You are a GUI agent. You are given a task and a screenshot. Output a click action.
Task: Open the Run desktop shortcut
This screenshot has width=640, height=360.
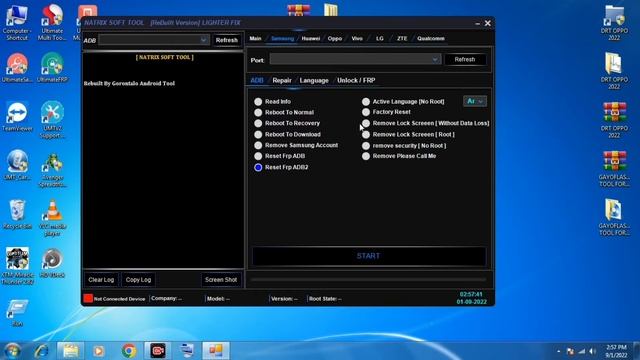coord(17,313)
